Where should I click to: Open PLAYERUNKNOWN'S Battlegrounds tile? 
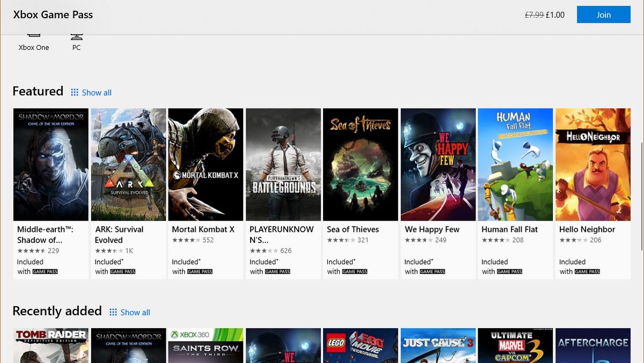click(283, 164)
